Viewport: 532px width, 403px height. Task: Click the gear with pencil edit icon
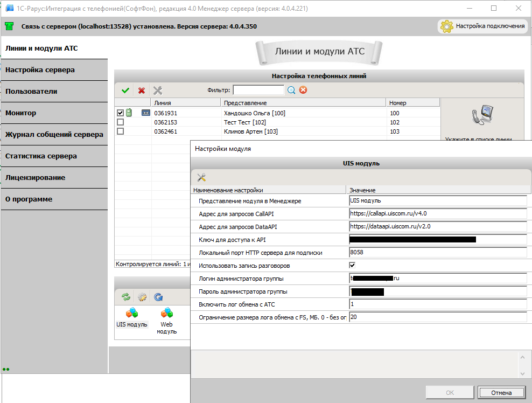click(142, 296)
